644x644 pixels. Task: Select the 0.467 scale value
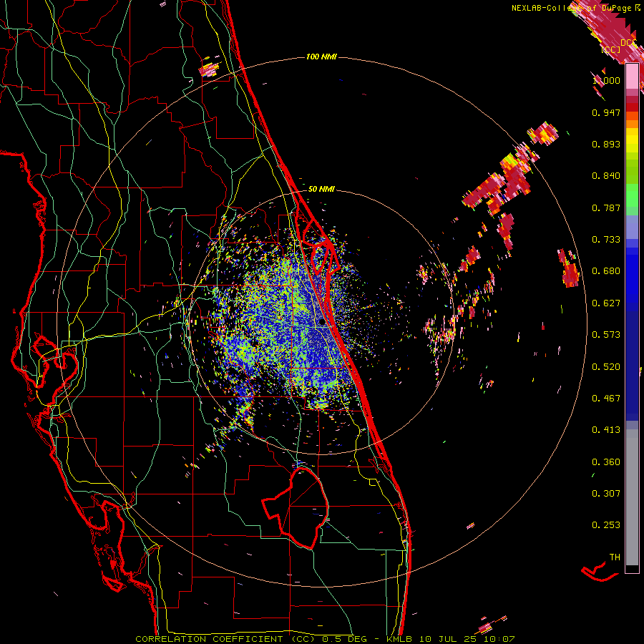[x=606, y=399]
